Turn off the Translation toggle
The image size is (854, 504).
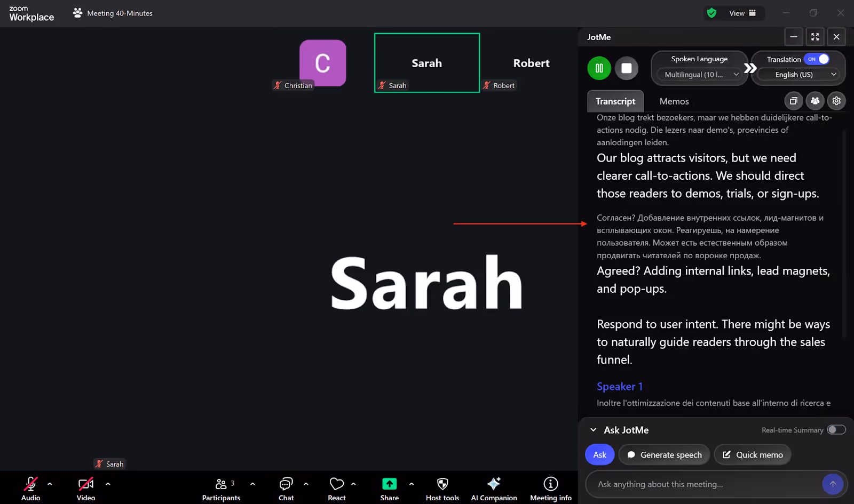817,59
